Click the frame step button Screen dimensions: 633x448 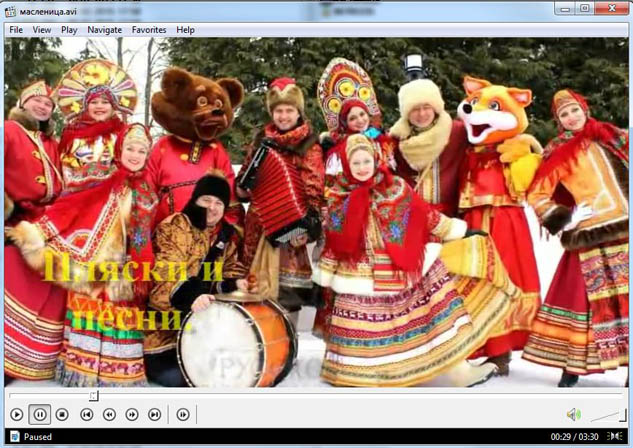pyautogui.click(x=183, y=415)
